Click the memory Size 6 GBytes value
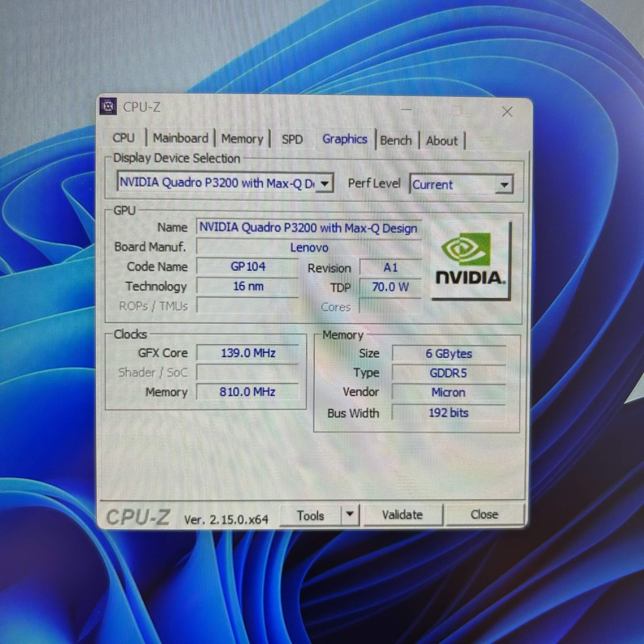 tap(449, 354)
